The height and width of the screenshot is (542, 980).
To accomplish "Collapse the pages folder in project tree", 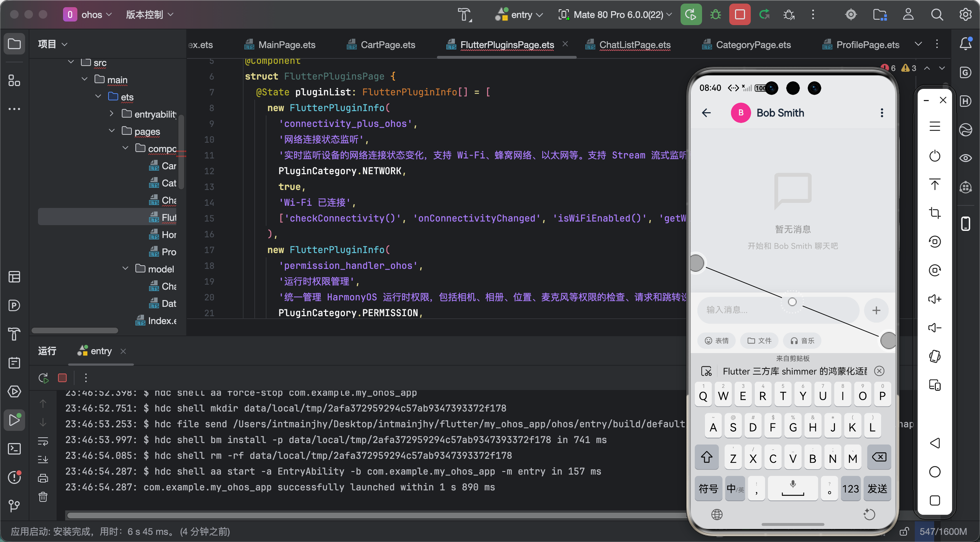I will (112, 131).
